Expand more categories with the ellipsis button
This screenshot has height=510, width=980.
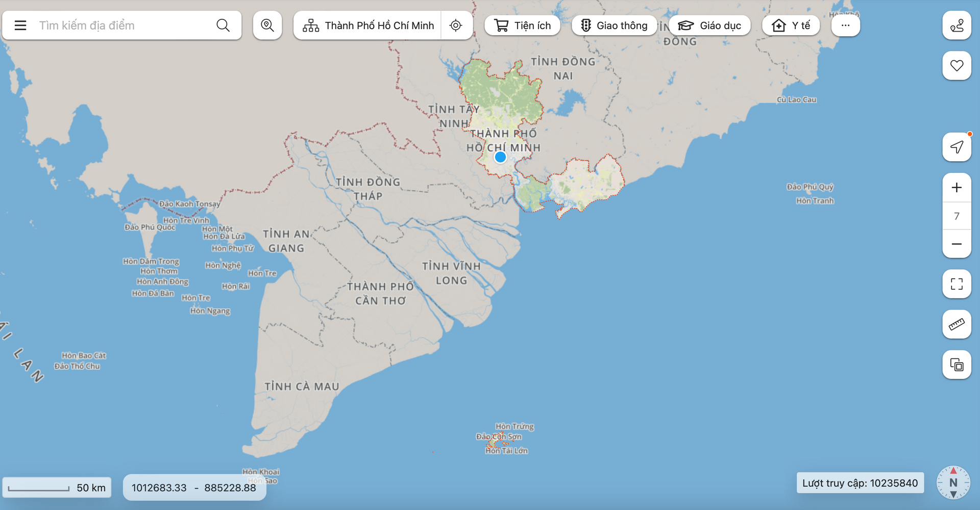(x=845, y=25)
